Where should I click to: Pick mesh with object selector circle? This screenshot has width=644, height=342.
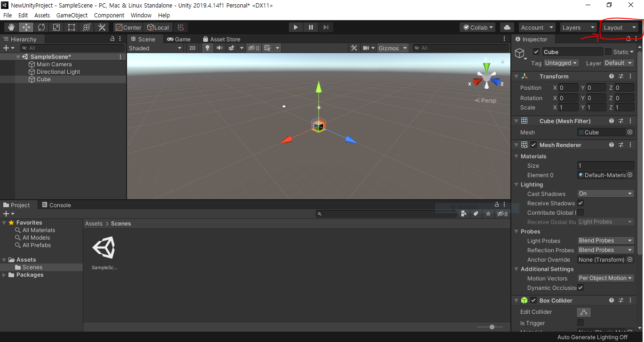(630, 132)
